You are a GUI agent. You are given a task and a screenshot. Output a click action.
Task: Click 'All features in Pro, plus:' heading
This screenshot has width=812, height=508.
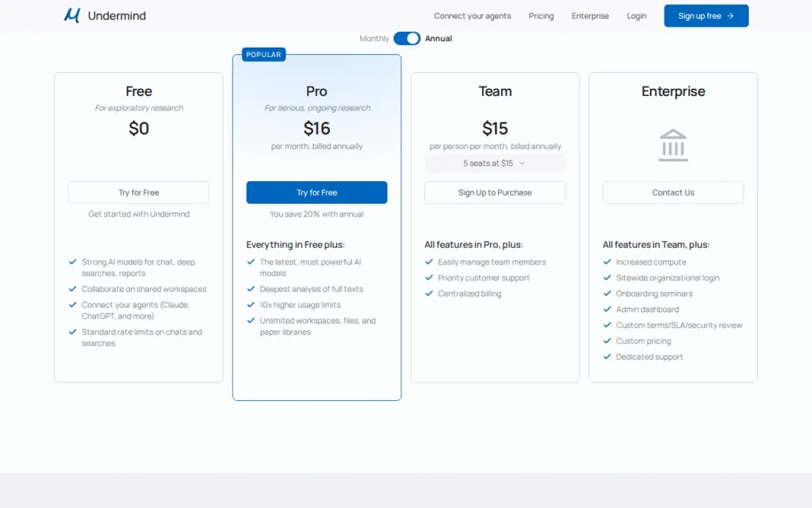point(473,244)
